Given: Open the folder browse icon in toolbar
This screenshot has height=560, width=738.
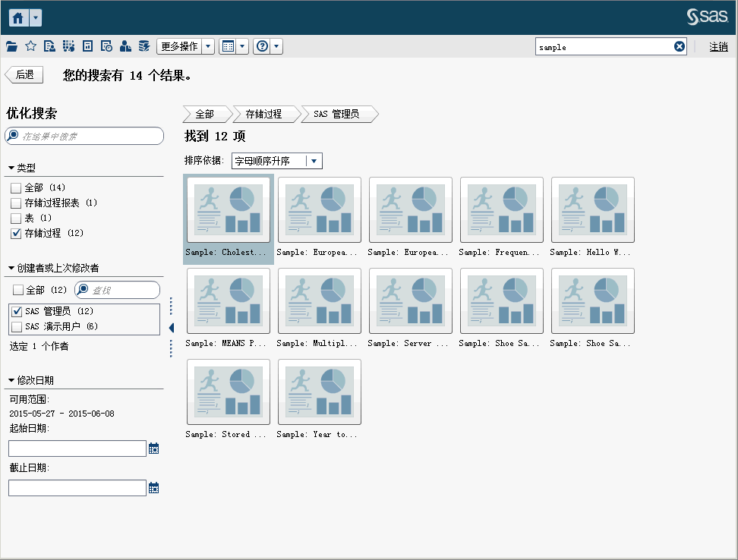Looking at the screenshot, I should [11, 46].
